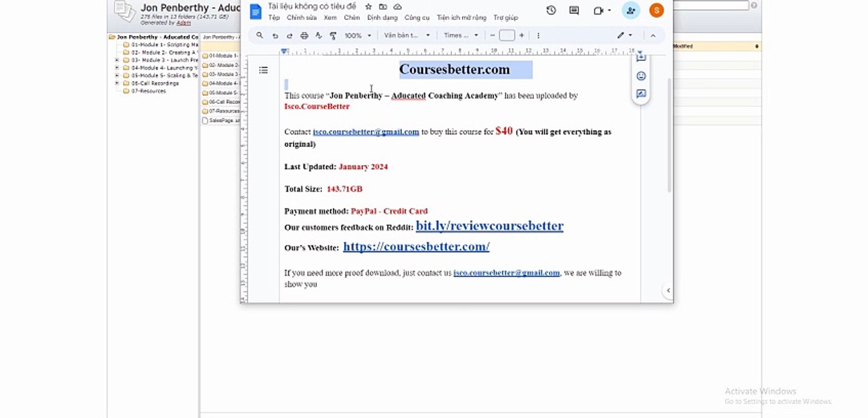Show the side panel with the bottom-right arrow

coord(668,290)
